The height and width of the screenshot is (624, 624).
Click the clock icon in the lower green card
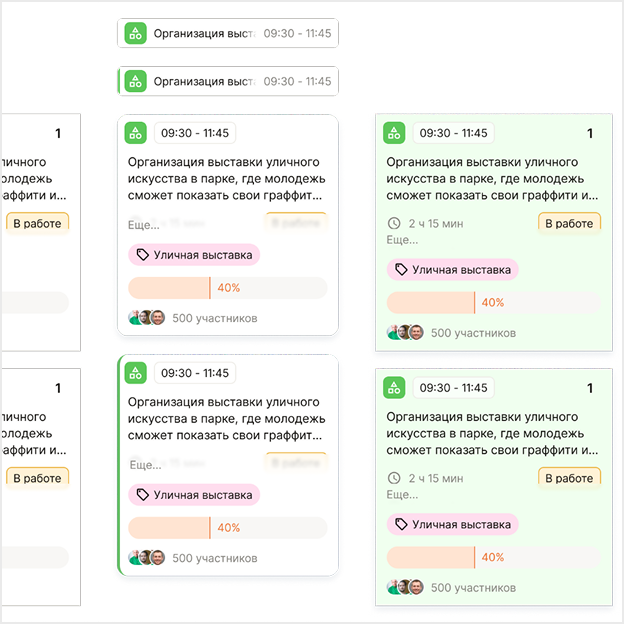pos(394,478)
